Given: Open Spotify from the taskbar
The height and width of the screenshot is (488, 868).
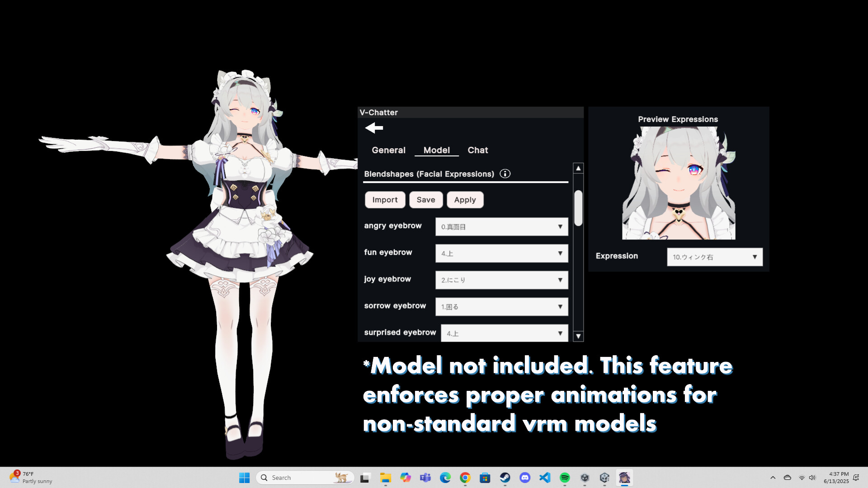Looking at the screenshot, I should [x=565, y=478].
